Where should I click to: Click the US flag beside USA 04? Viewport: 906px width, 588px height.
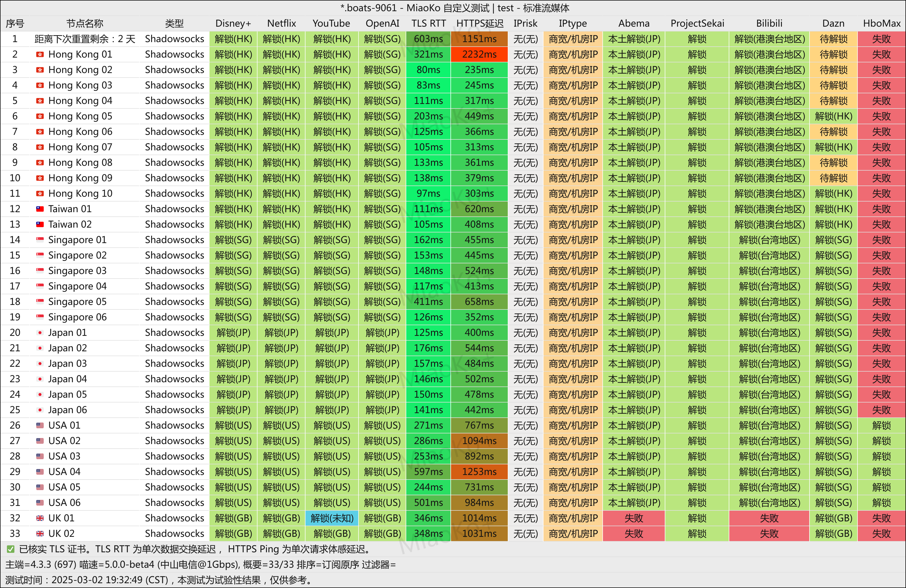point(40,472)
